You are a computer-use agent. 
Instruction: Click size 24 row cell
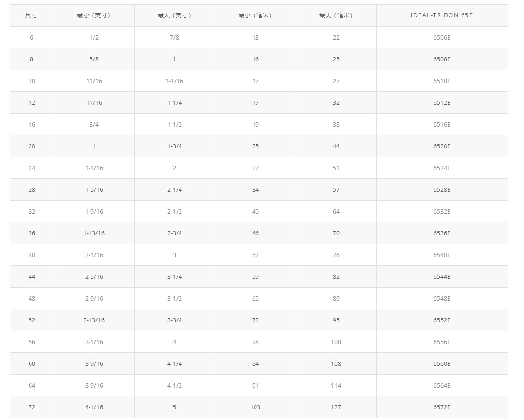32,168
